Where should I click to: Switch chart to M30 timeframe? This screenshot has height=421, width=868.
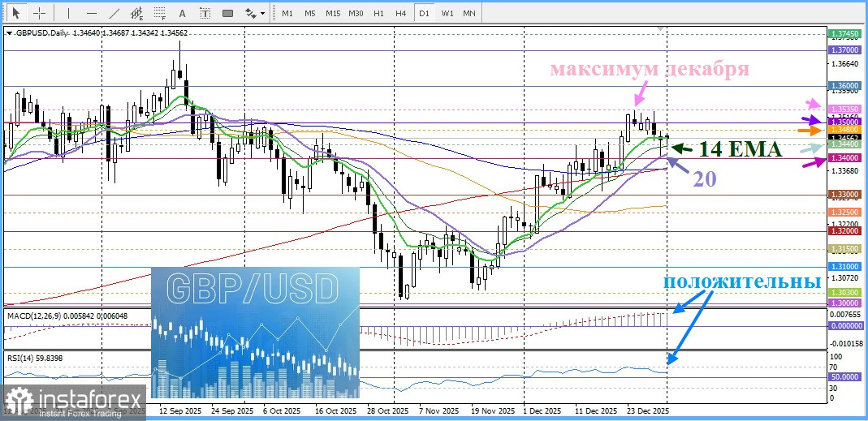pyautogui.click(x=356, y=13)
